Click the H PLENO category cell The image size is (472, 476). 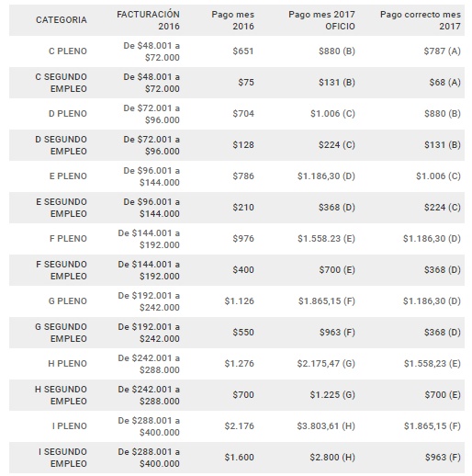(67, 364)
